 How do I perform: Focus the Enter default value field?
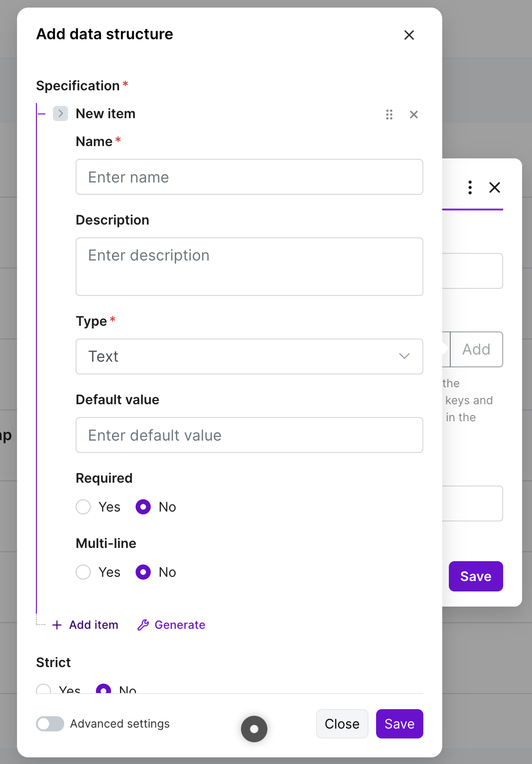coord(249,435)
